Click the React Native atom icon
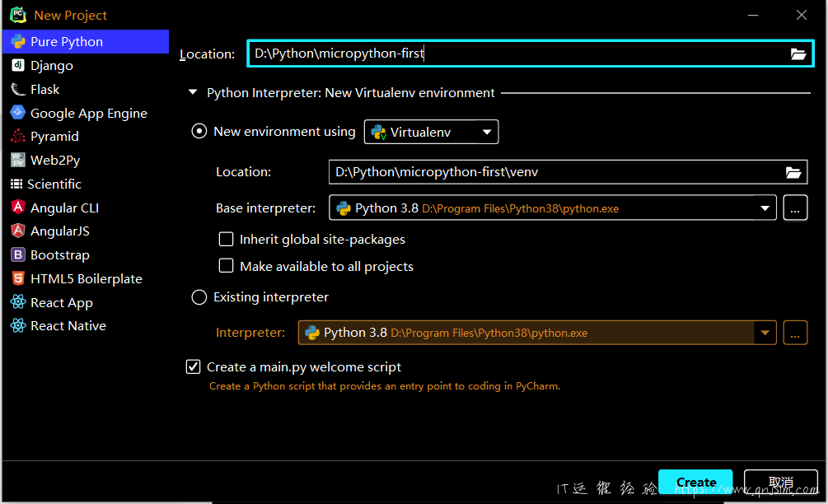Viewport: 828px width, 504px height. coord(18,325)
